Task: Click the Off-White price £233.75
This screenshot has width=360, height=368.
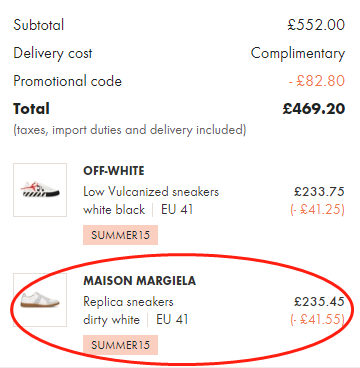Action: pyautogui.click(x=319, y=192)
